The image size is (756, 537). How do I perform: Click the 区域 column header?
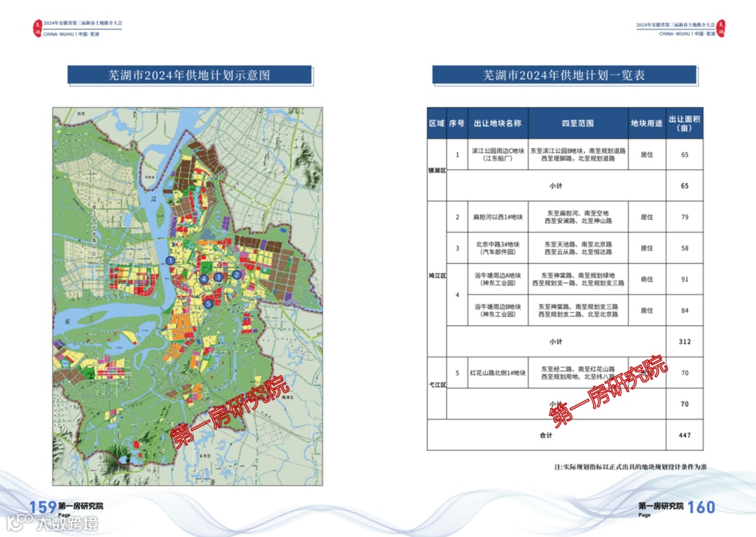[x=437, y=123]
